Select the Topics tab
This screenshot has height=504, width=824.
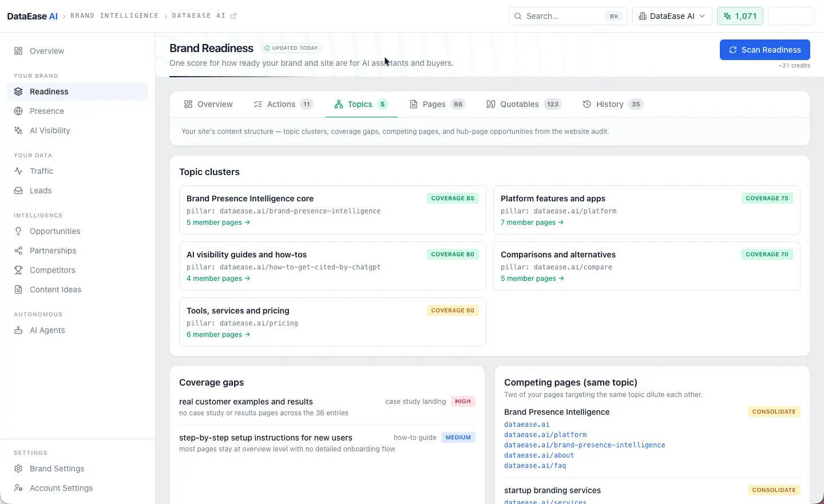[361, 104]
